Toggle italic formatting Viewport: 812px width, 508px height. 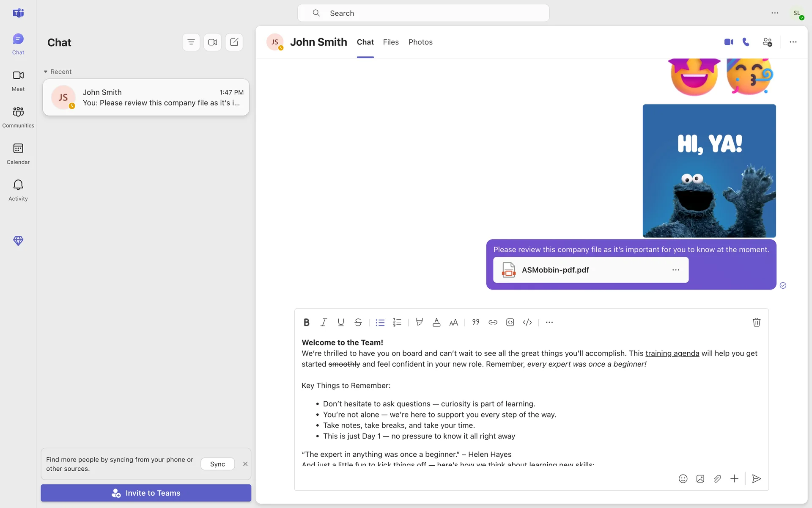324,322
